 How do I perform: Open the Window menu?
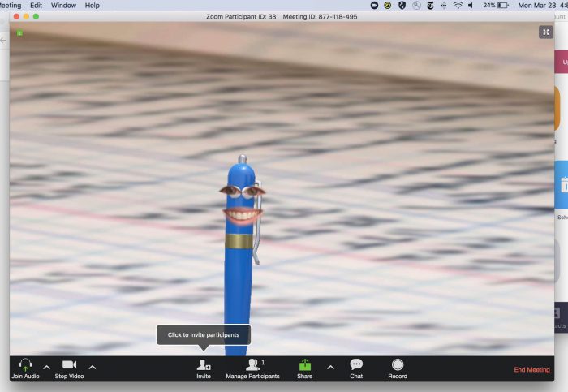[x=63, y=5]
